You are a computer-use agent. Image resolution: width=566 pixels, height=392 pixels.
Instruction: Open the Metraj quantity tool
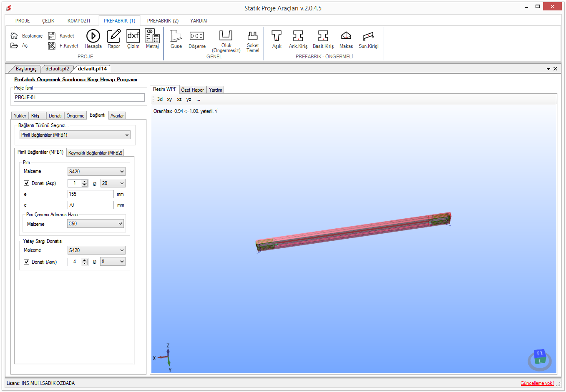point(152,36)
